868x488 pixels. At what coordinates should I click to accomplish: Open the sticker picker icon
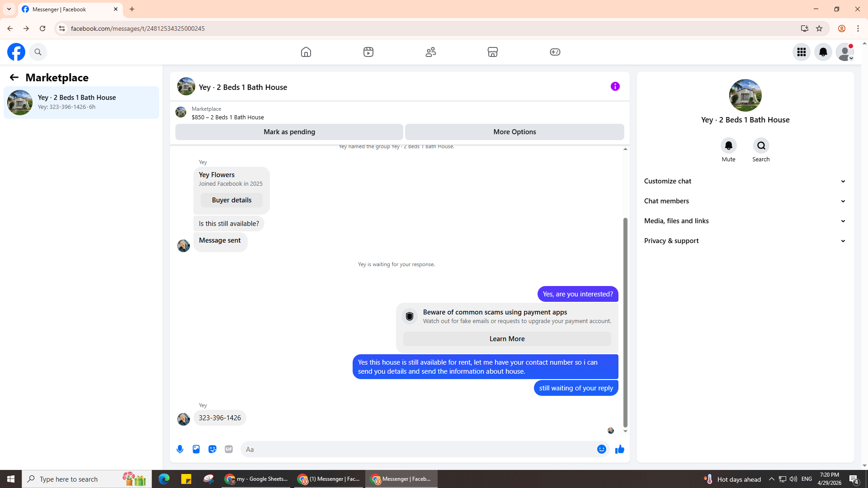click(x=212, y=449)
